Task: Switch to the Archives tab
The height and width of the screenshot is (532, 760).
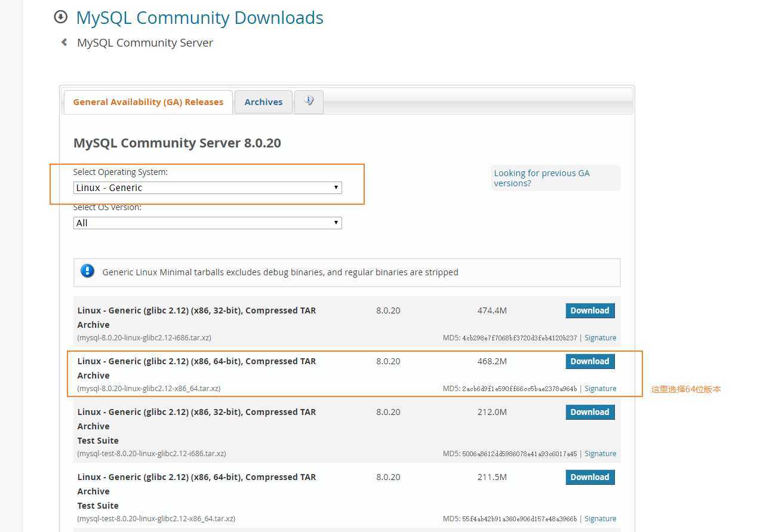Action: (x=263, y=102)
